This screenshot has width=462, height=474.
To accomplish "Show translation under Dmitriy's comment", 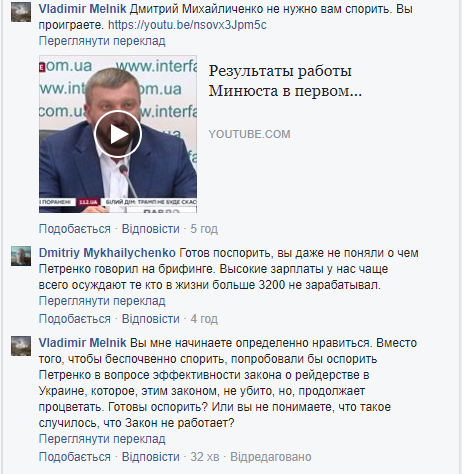I will coord(102,301).
